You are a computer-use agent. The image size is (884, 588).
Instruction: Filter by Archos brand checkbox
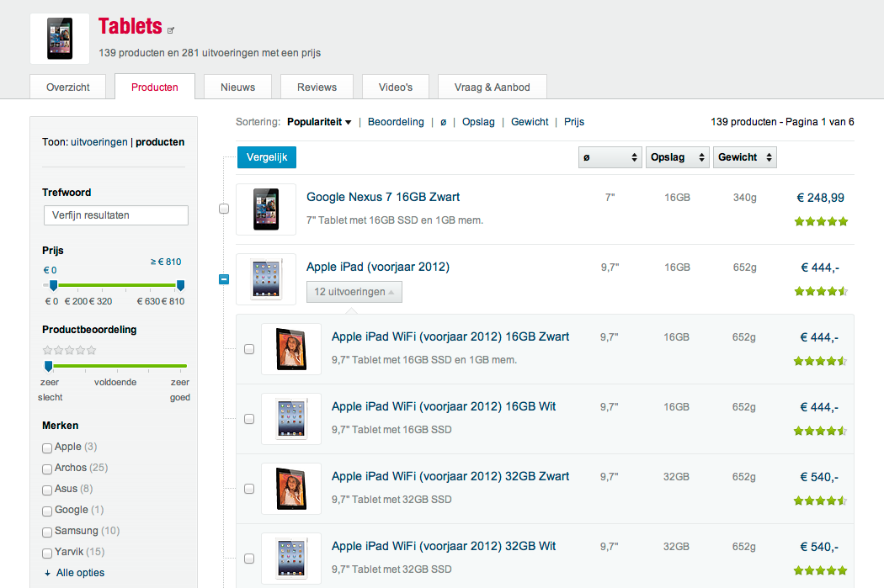47,469
